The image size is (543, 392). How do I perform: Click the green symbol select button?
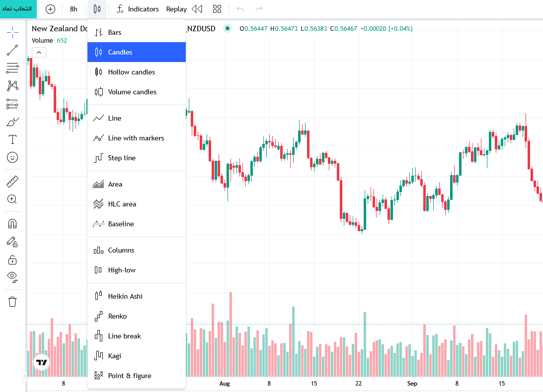(x=18, y=9)
